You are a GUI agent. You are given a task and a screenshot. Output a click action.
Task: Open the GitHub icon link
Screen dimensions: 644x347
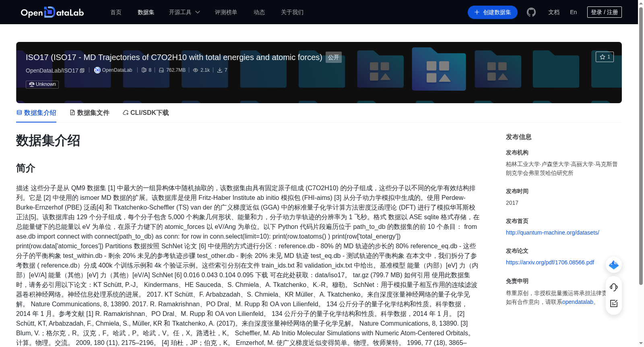531,12
